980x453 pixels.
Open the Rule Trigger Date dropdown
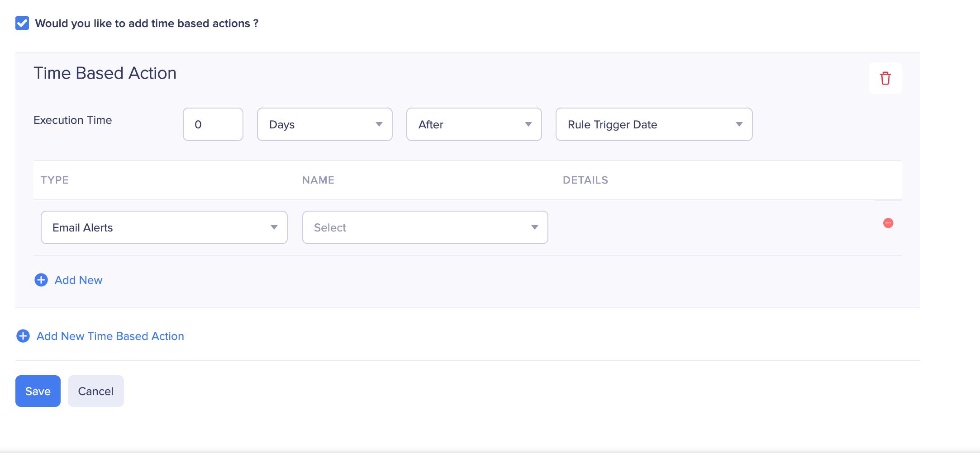click(x=653, y=124)
